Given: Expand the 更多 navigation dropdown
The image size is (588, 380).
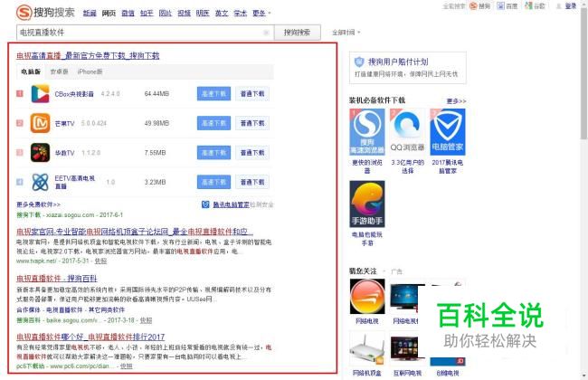Looking at the screenshot, I should click(x=261, y=14).
